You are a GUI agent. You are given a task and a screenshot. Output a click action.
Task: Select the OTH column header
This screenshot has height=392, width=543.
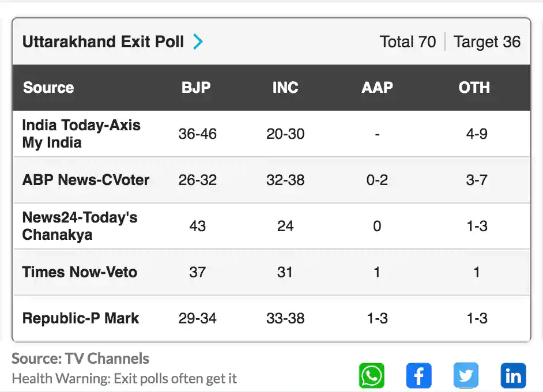coord(474,87)
